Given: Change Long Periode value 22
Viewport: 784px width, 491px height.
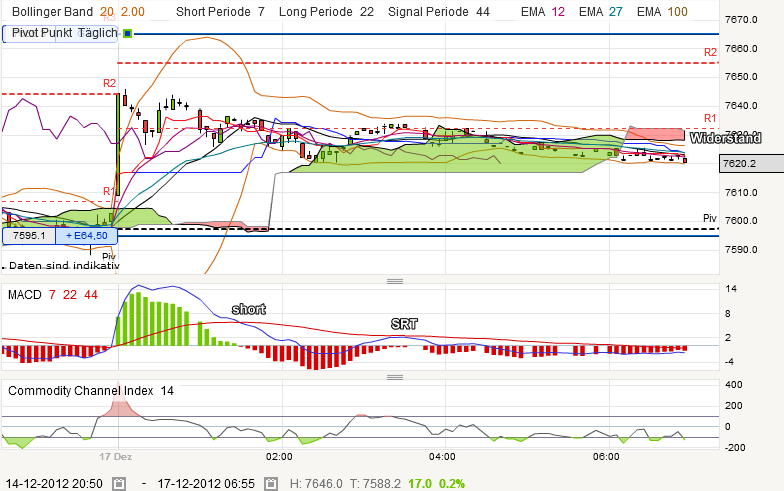Looking at the screenshot, I should click(367, 12).
